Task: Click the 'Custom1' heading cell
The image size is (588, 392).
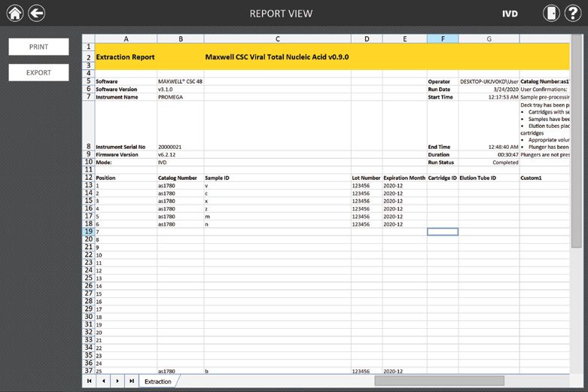Action: pyautogui.click(x=544, y=178)
